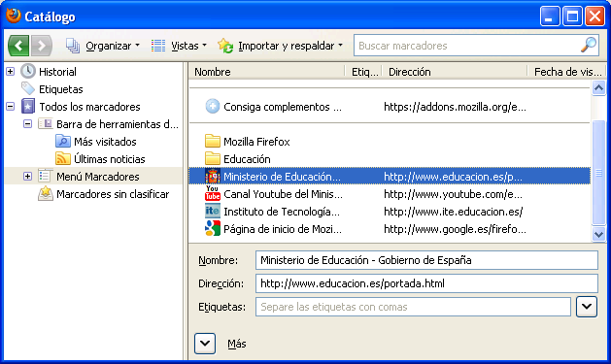
Task: Click the ite favicon icon
Action: pyautogui.click(x=213, y=211)
